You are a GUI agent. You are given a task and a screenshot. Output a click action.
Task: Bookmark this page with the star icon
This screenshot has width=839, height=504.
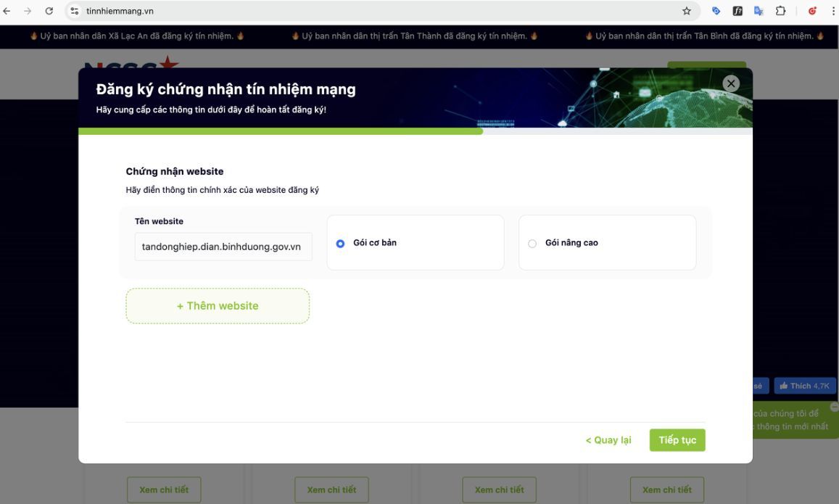point(686,11)
